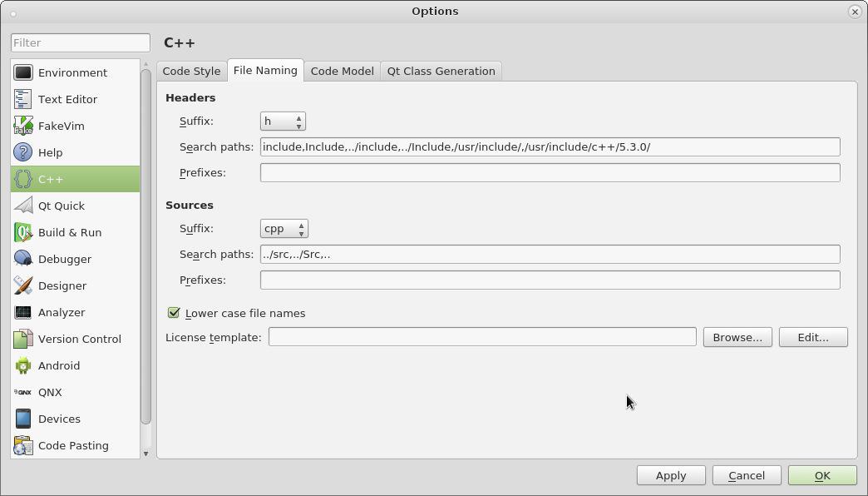This screenshot has width=868, height=496.
Task: Close the Options dialog
Action: [x=855, y=12]
